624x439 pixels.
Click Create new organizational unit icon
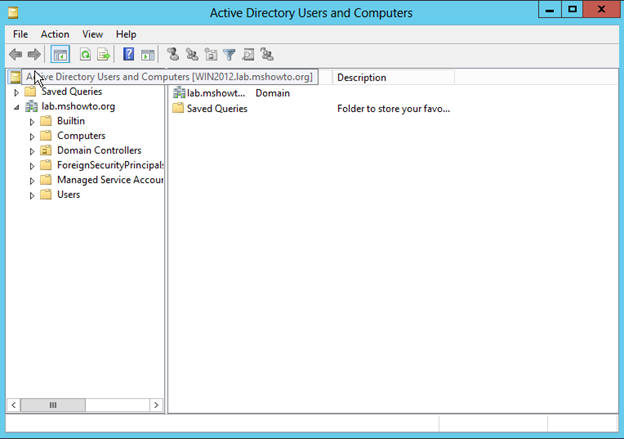tap(211, 54)
